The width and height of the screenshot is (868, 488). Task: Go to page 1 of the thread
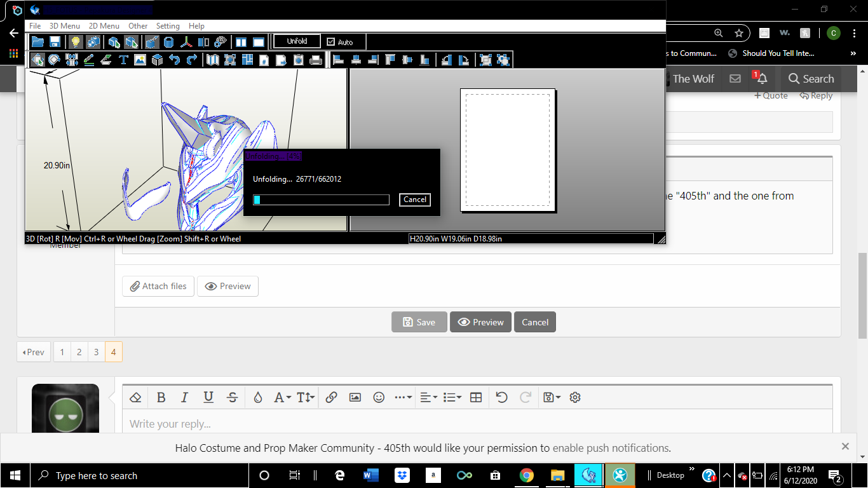62,351
